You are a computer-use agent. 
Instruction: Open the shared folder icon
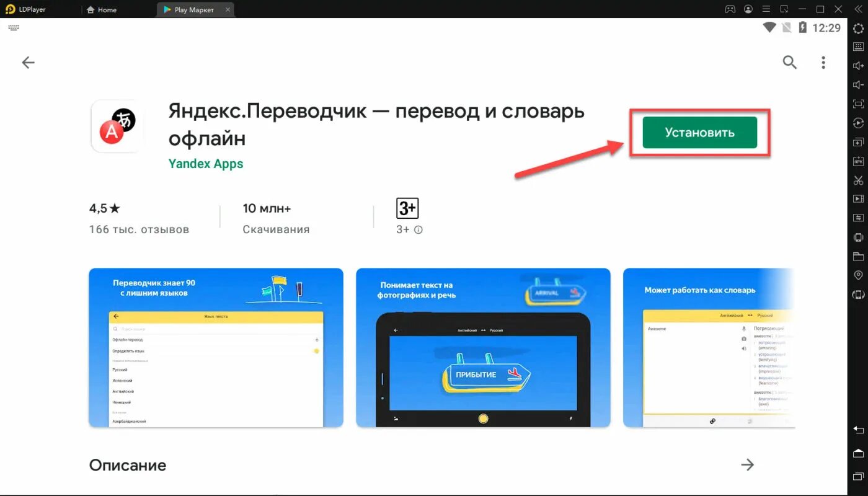(859, 256)
